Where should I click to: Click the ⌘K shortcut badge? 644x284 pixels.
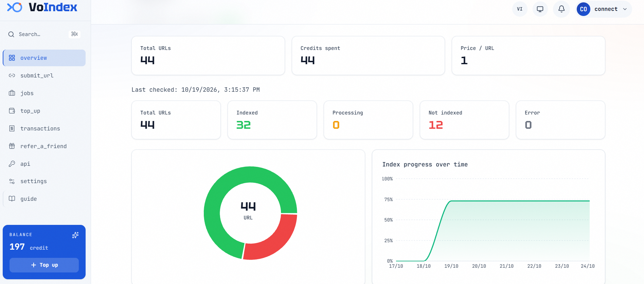75,34
